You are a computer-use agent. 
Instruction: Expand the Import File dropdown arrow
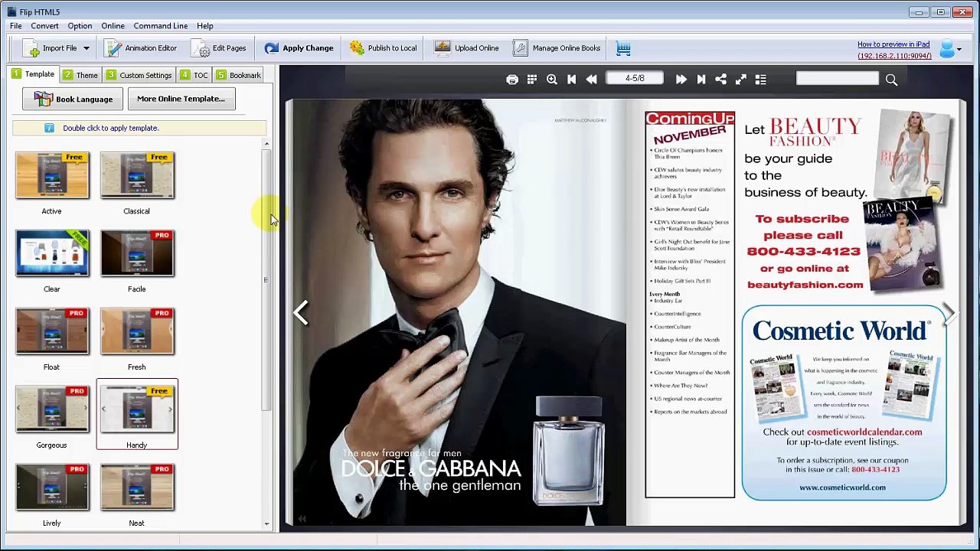click(x=87, y=48)
